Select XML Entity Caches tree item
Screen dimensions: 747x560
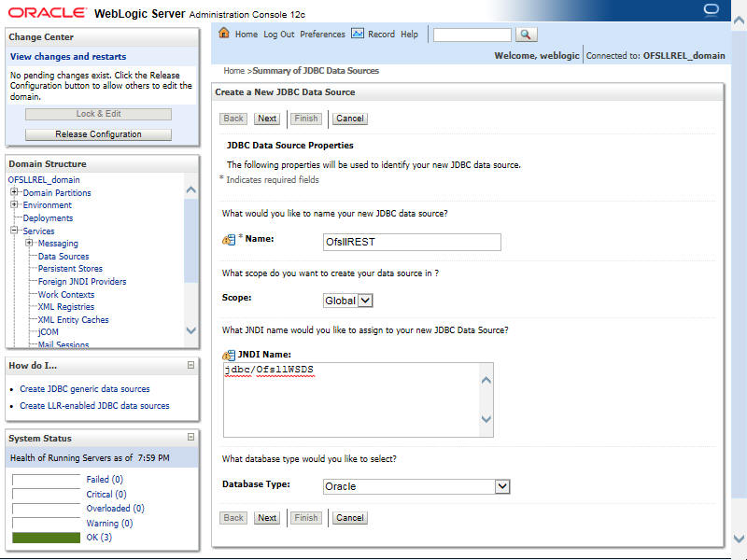74,319
